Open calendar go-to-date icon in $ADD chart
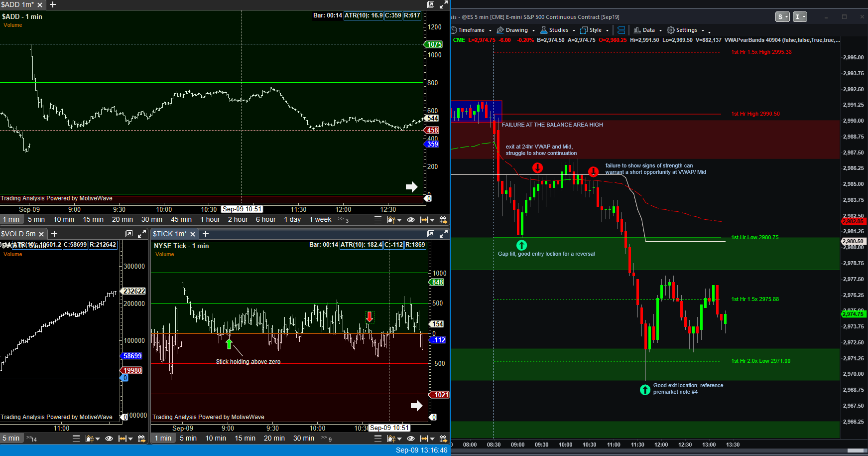The width and height of the screenshot is (868, 456). [x=443, y=220]
